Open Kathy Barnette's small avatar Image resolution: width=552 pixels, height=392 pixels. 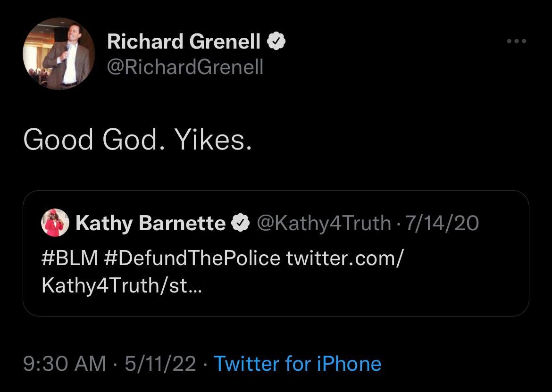(55, 223)
